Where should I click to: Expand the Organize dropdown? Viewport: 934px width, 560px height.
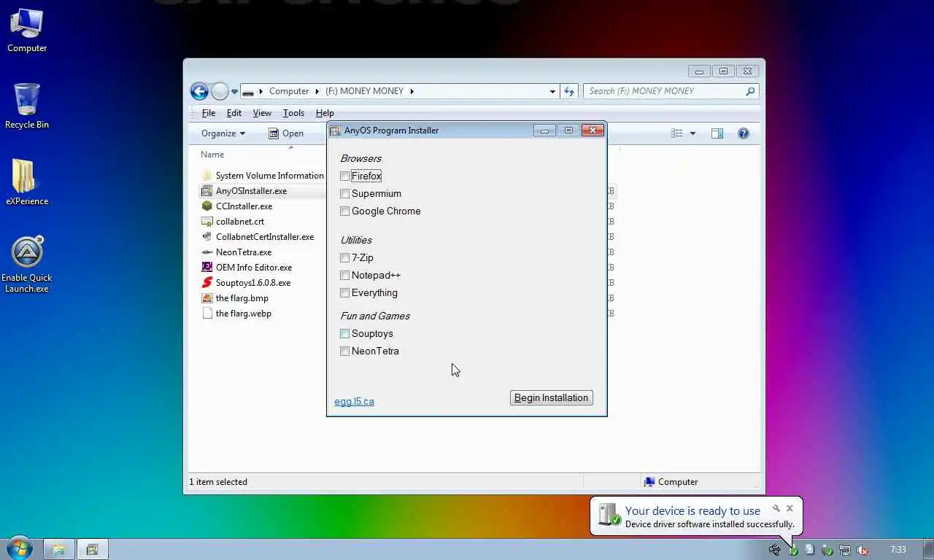(223, 133)
